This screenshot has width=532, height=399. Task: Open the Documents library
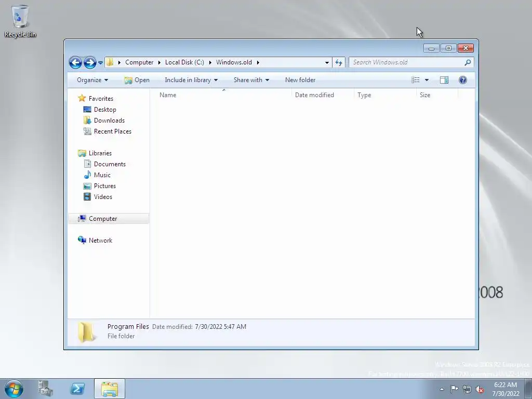[x=110, y=164]
